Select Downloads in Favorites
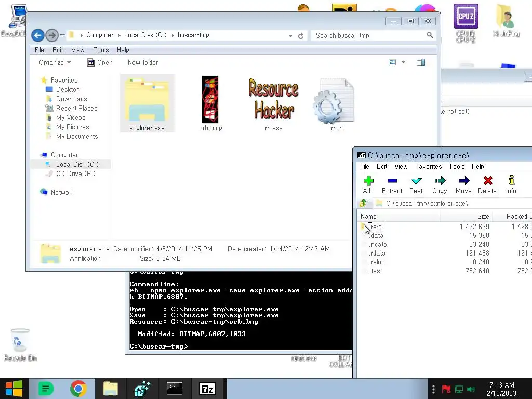This screenshot has height=399, width=532. (x=72, y=99)
